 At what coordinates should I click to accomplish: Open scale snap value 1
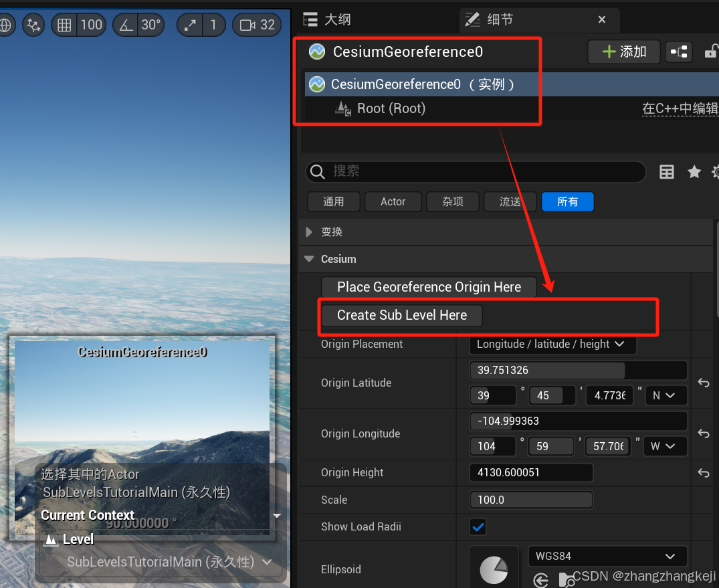(x=213, y=25)
